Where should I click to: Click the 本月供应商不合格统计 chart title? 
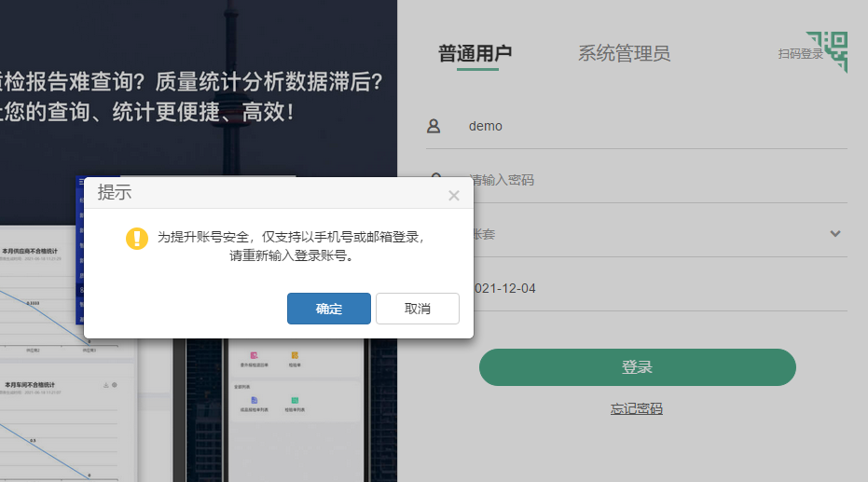[x=30, y=251]
